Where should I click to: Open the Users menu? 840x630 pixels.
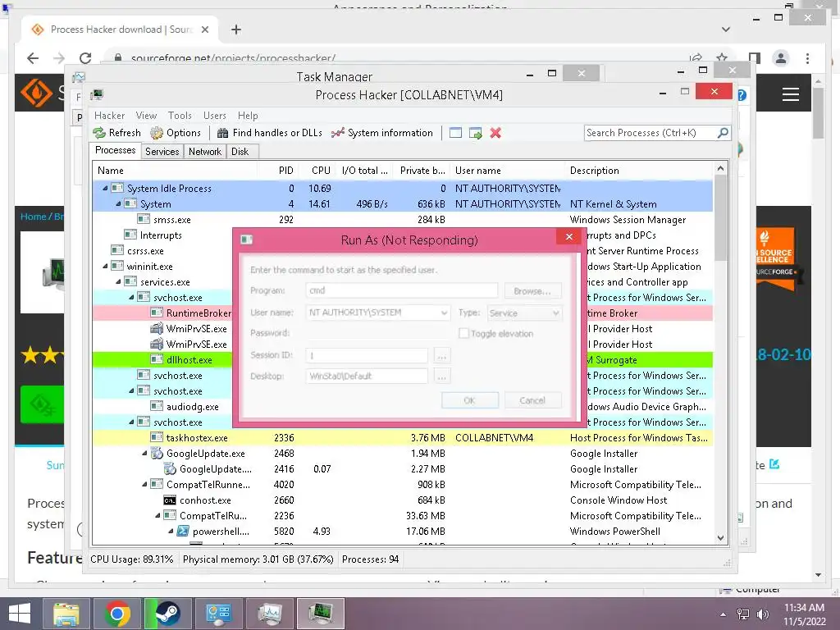tap(214, 115)
